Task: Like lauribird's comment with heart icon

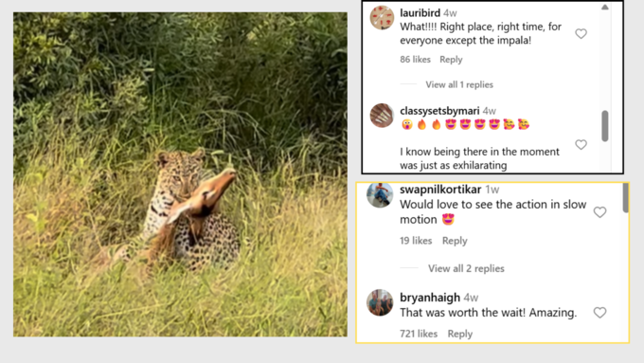Action: coord(581,34)
